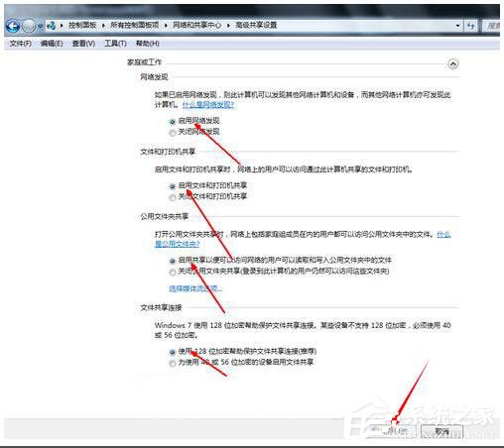
Task: Click the 文件共享连接 section heading
Action: point(161,307)
